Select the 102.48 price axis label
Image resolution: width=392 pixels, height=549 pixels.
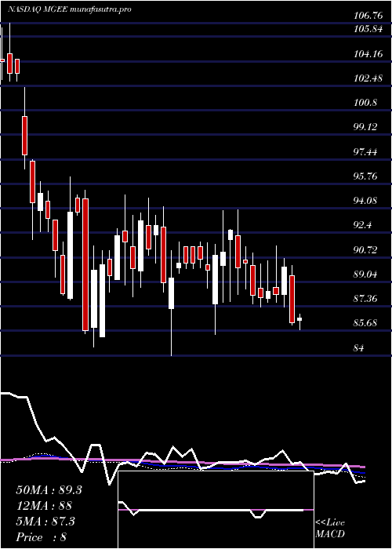(x=368, y=78)
